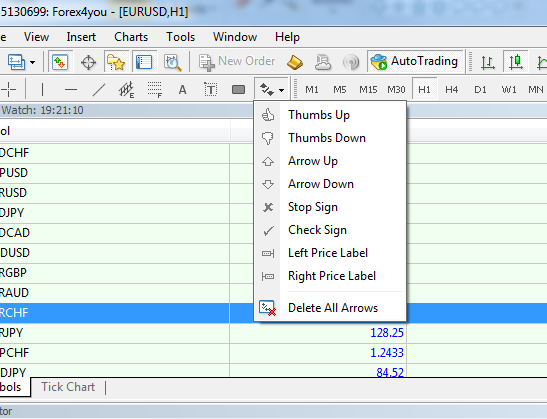
Task: Select the highlighted RCHF symbol row
Action: click(115, 313)
